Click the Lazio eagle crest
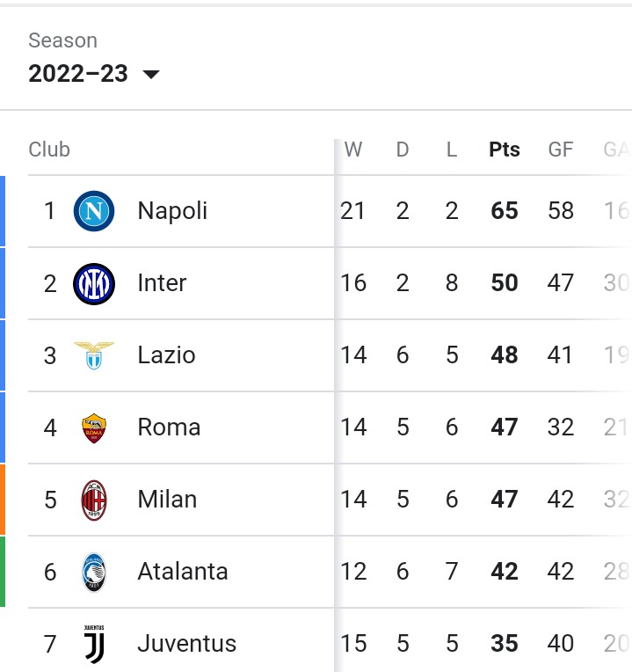Image resolution: width=632 pixels, height=672 pixels. [x=94, y=355]
